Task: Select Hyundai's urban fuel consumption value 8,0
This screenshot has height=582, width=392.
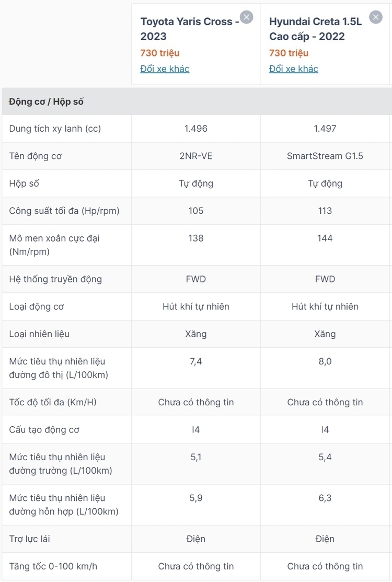Action: tap(325, 361)
